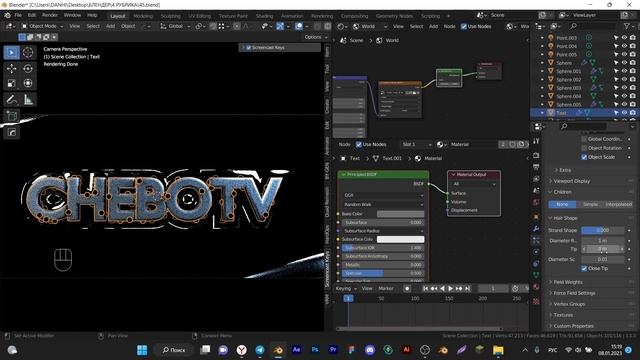Open the File menu
Image resolution: width=640 pixels, height=360 pixels.
click(x=18, y=15)
